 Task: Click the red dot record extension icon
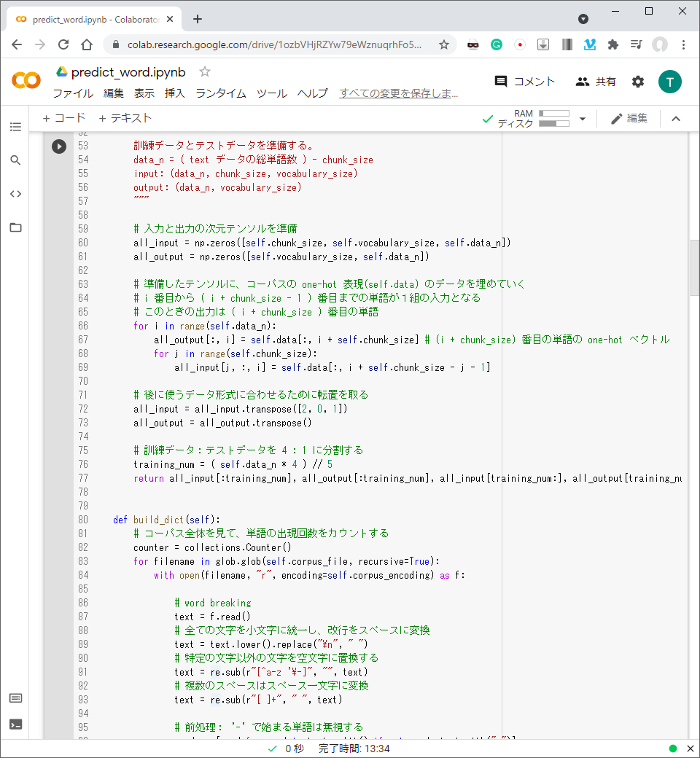520,45
